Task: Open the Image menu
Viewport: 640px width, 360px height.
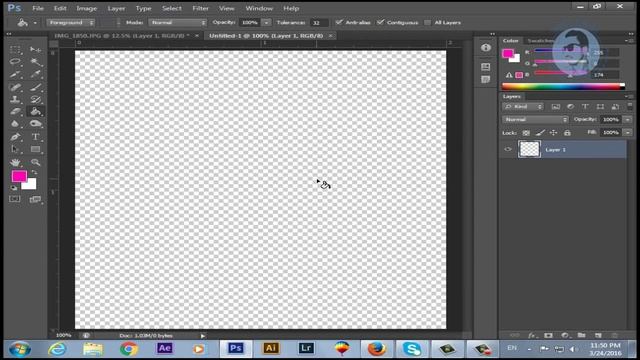Action: [87, 8]
